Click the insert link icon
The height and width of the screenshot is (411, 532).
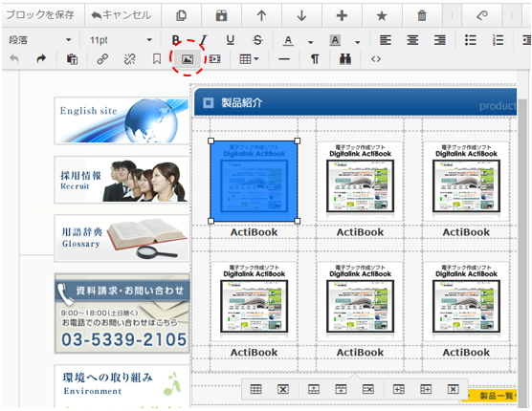tap(102, 59)
